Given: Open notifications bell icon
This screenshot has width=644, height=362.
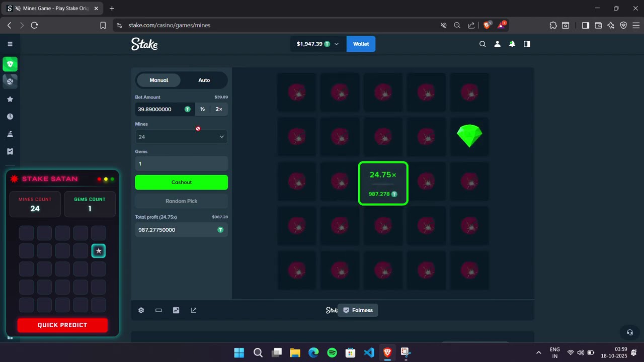Looking at the screenshot, I should pyautogui.click(x=512, y=44).
